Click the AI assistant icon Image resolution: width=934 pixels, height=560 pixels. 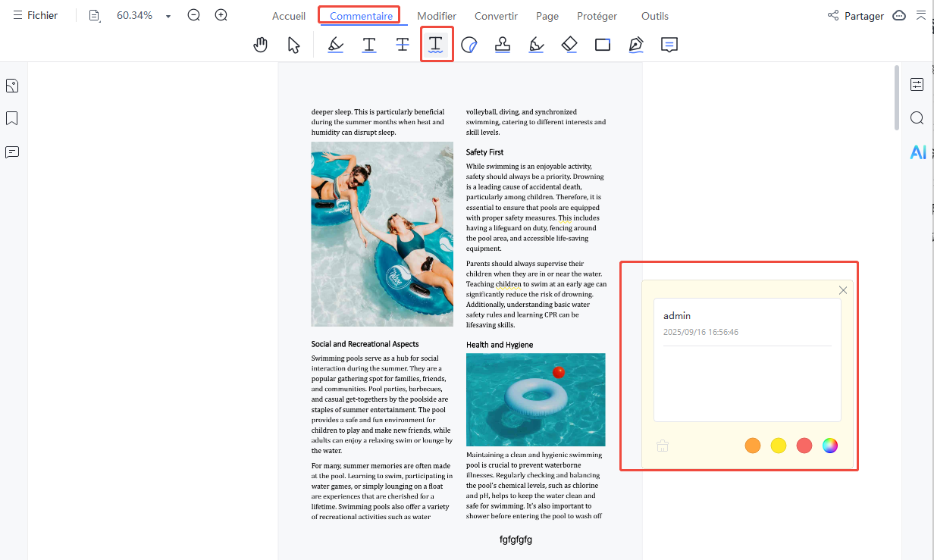pos(917,152)
